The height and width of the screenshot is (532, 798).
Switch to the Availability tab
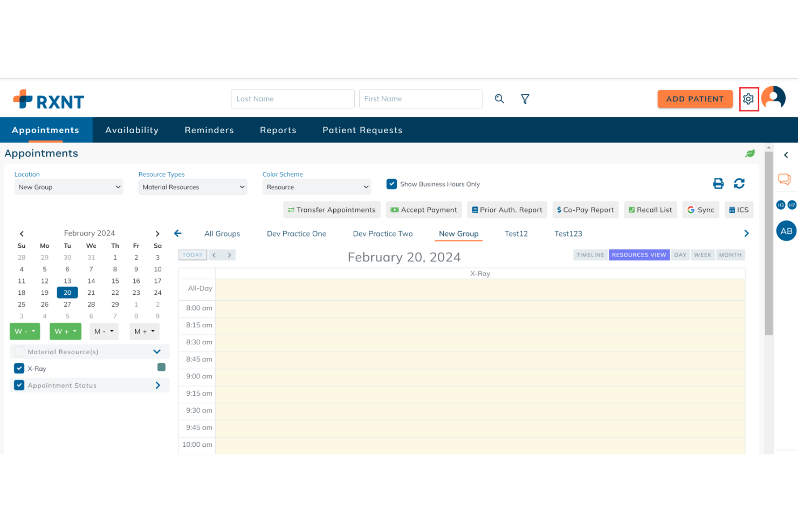132,130
